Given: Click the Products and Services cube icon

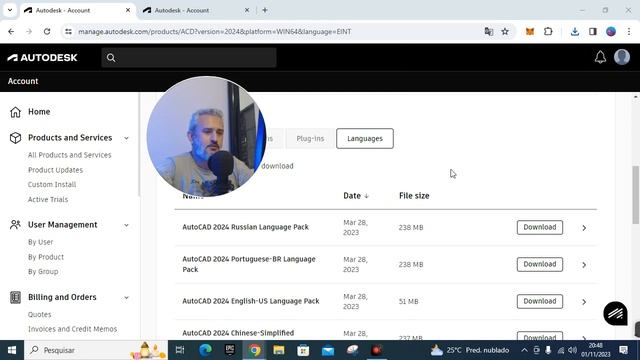Looking at the screenshot, I should (15, 138).
